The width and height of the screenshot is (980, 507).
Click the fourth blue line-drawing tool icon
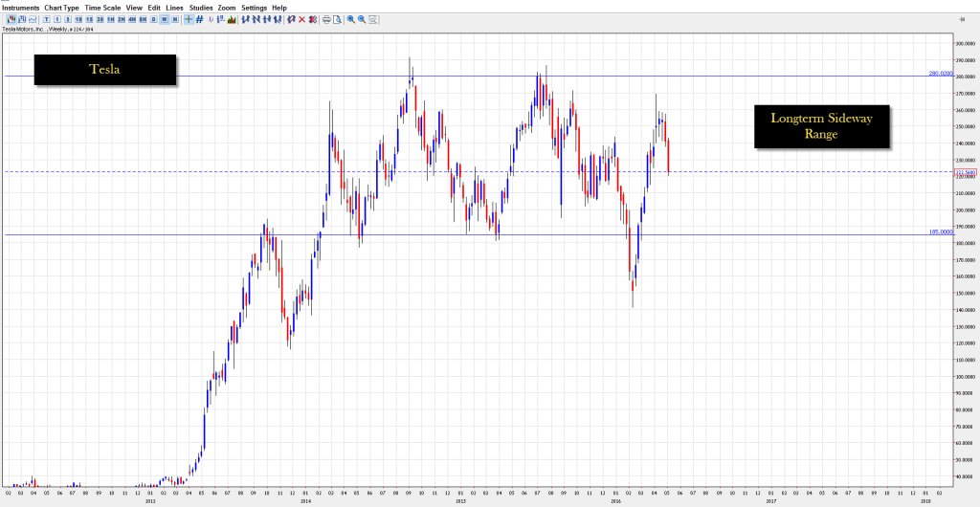(278, 19)
